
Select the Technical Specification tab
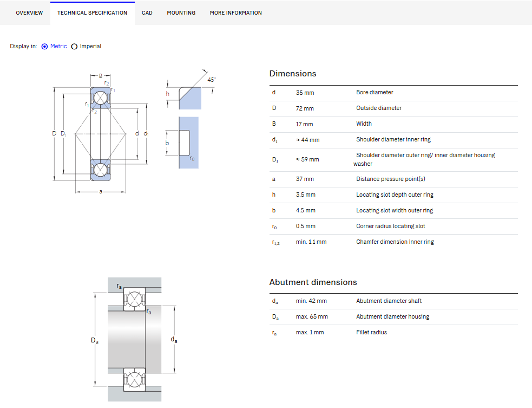(93, 13)
